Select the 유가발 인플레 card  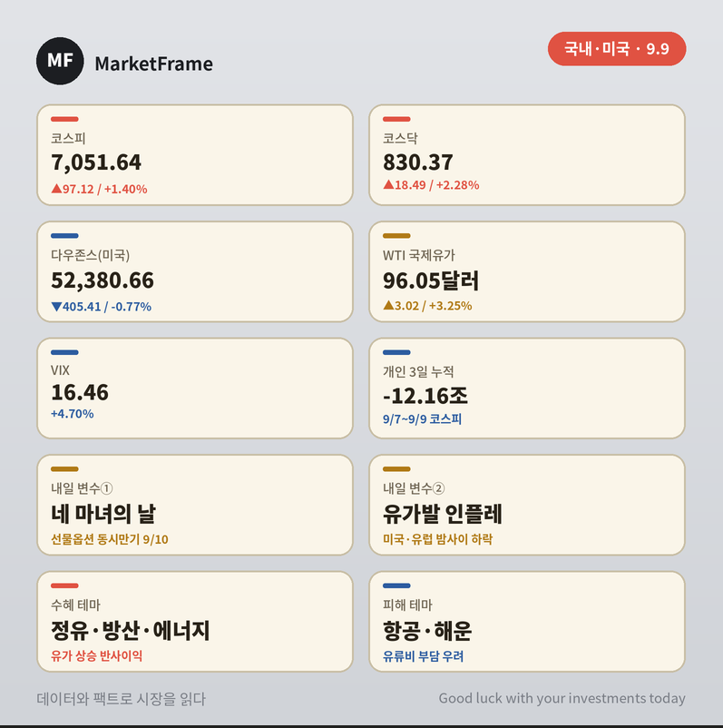(527, 505)
